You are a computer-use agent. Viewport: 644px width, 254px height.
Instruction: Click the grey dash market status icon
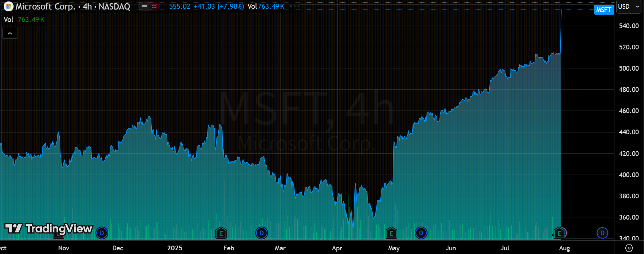coord(144,7)
